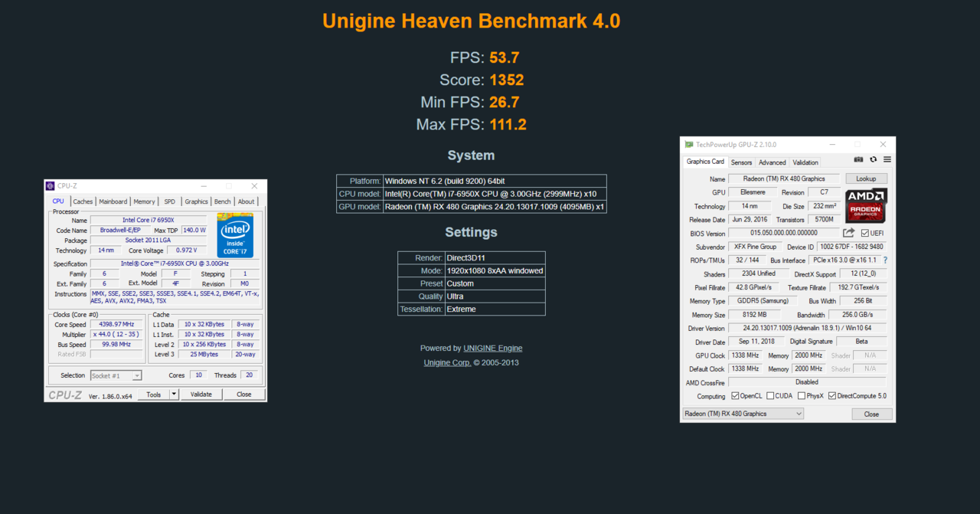Viewport: 980px width, 514px height.
Task: Switch to the Validation tab in GPU-Z
Action: tap(805, 162)
